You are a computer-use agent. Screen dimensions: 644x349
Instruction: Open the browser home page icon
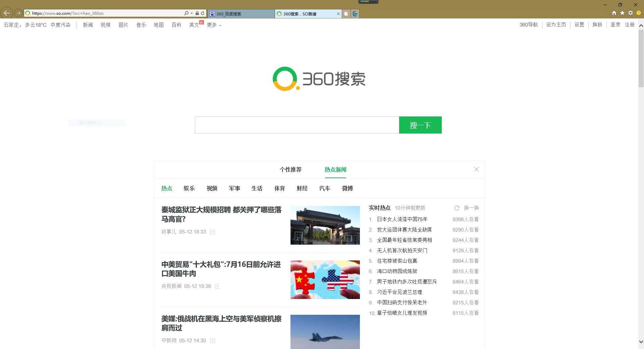click(x=614, y=13)
